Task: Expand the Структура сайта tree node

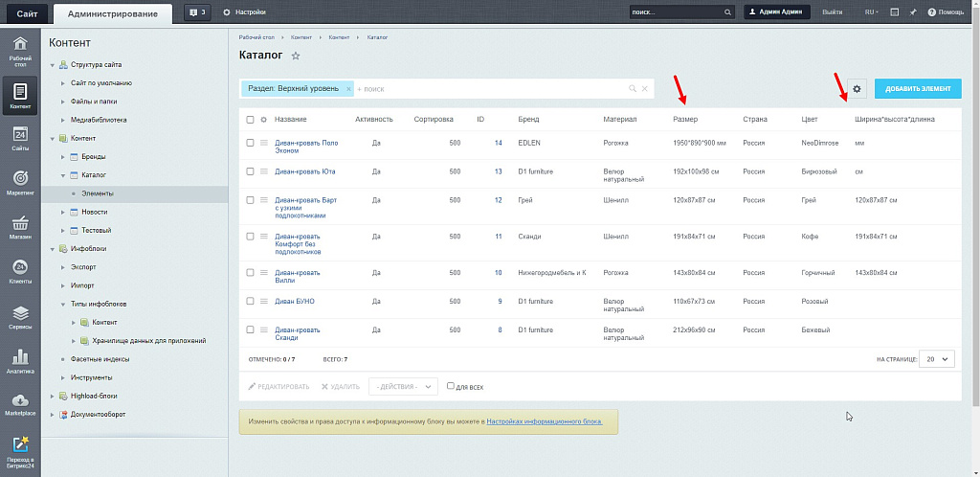Action: click(54, 65)
